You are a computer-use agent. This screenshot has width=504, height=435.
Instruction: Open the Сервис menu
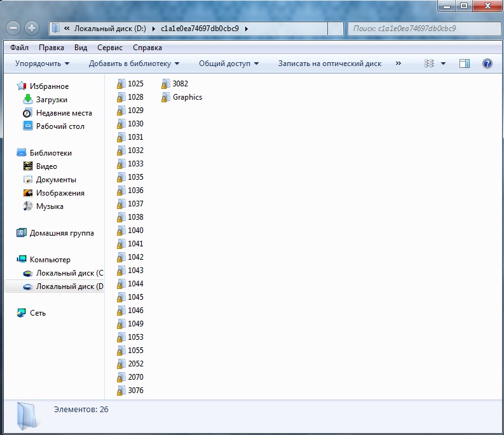coord(110,48)
